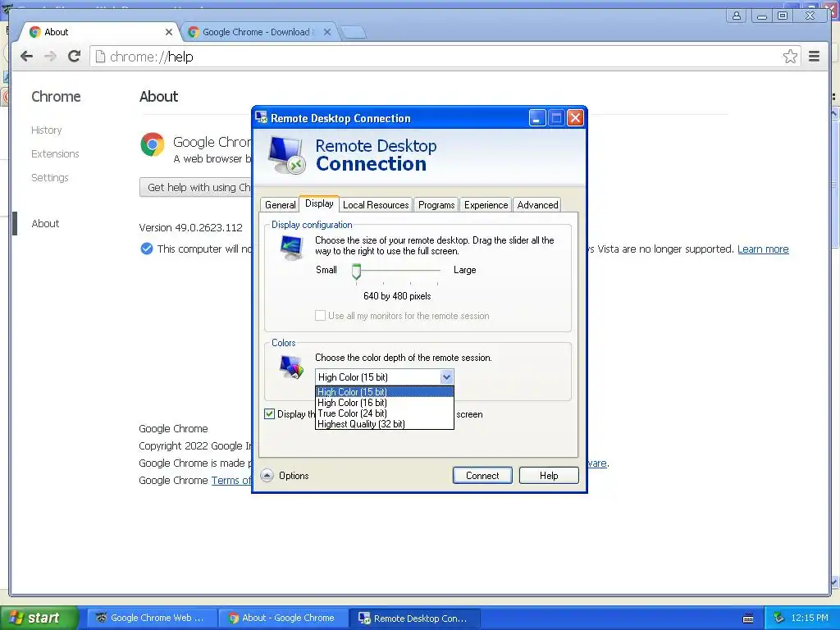Pick Highest Quality (32 bit) option
This screenshot has width=840, height=630.
coord(385,424)
